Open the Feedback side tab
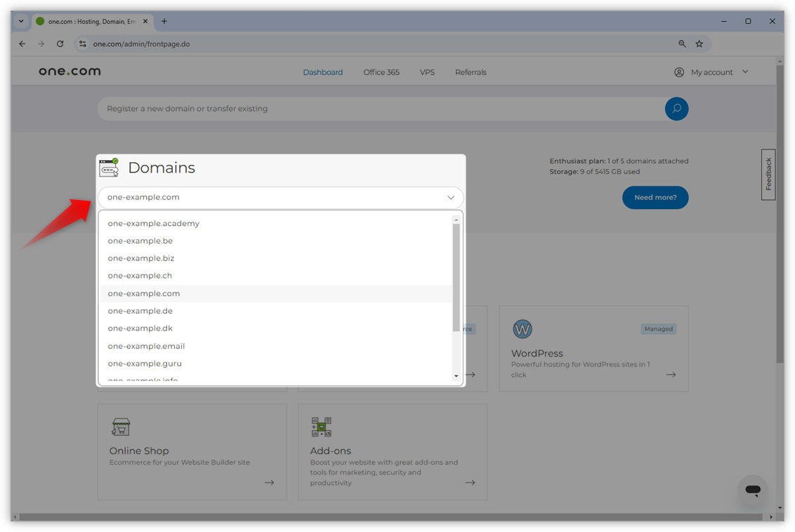Image resolution: width=795 pixels, height=532 pixels. pos(768,175)
